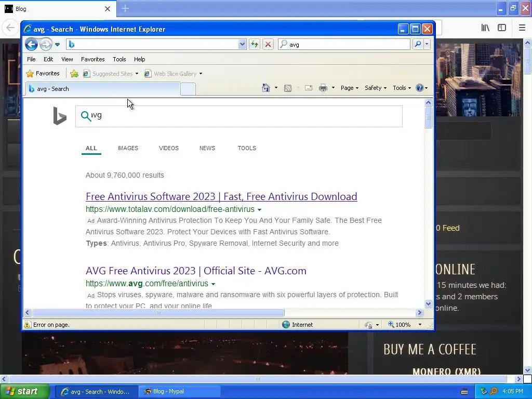This screenshot has height=399, width=532.
Task: Open AVG Free Antivirus 2023 Official Site link
Action: point(196,271)
